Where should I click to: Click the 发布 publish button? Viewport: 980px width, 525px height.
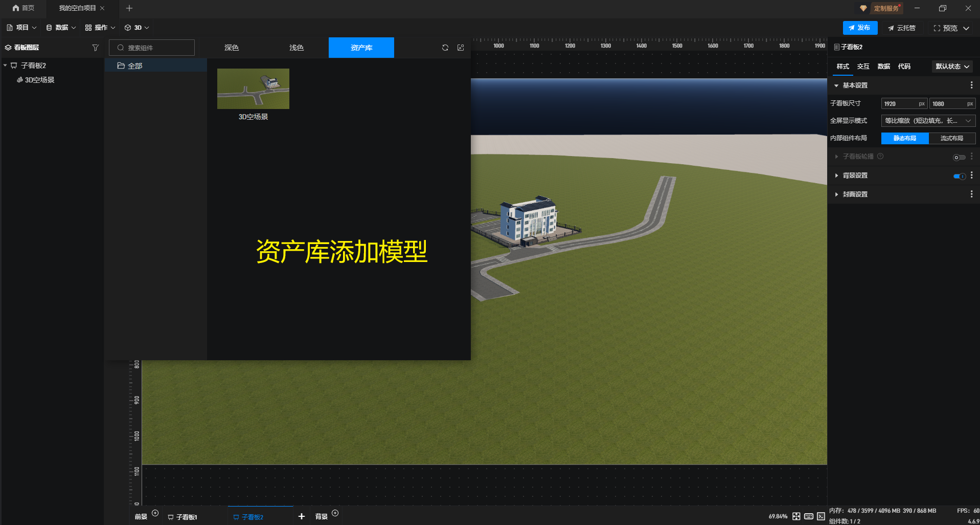(x=859, y=28)
